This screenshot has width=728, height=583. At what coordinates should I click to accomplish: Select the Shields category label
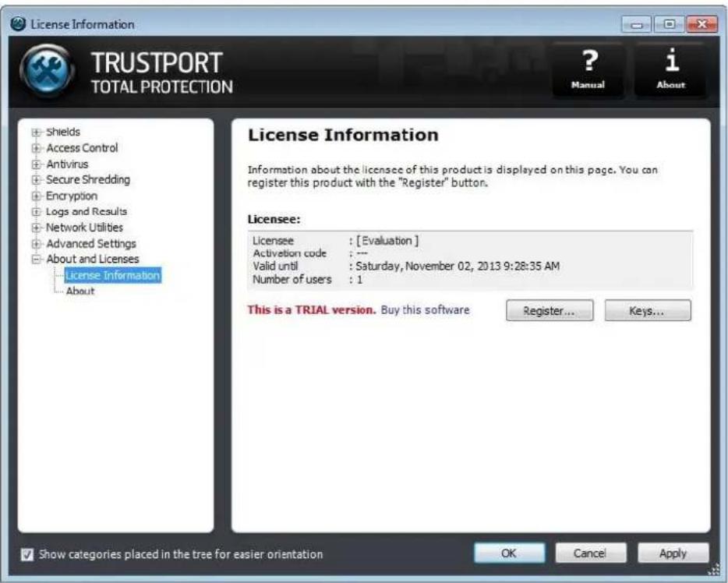coord(63,132)
